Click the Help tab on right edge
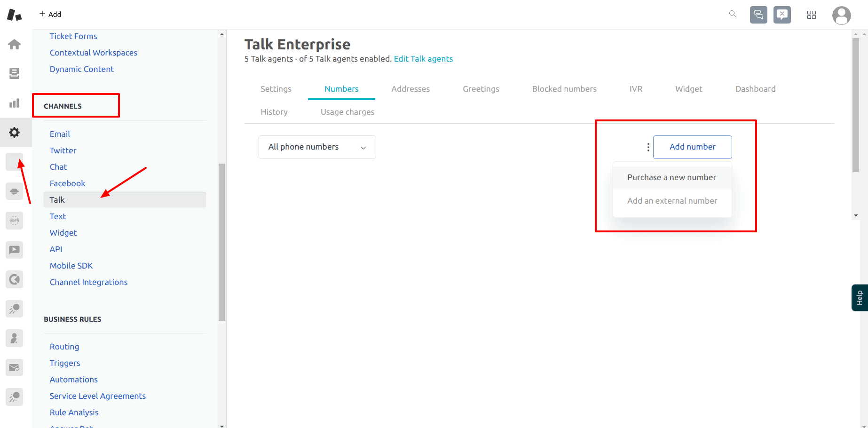 click(860, 298)
